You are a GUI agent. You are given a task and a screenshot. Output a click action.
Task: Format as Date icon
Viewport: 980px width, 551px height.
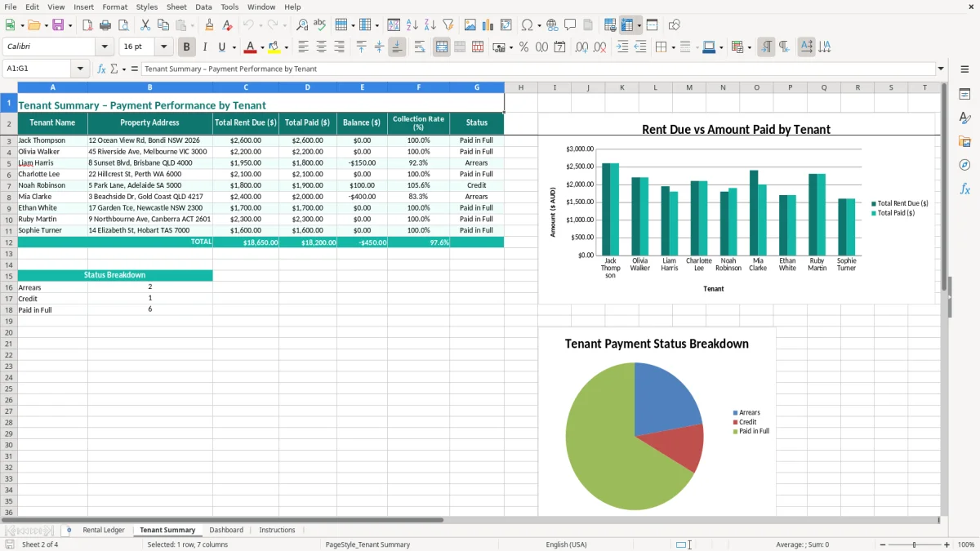click(x=559, y=47)
